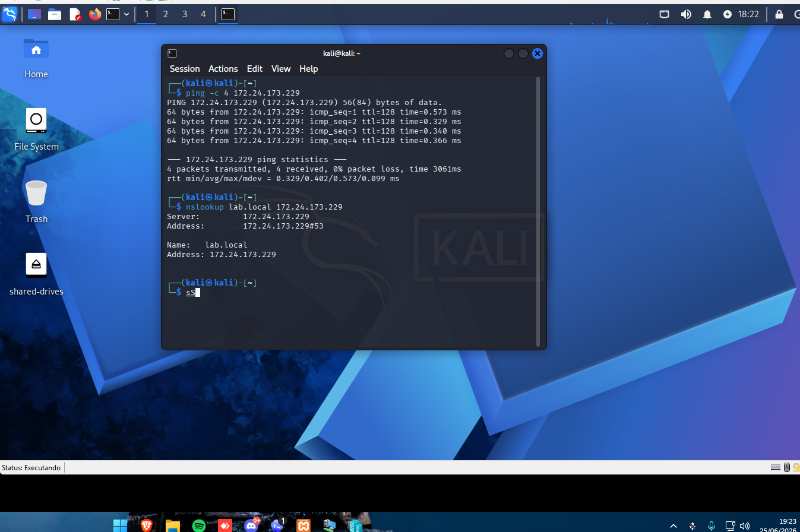Open the Windows Start menu

[x=120, y=525]
